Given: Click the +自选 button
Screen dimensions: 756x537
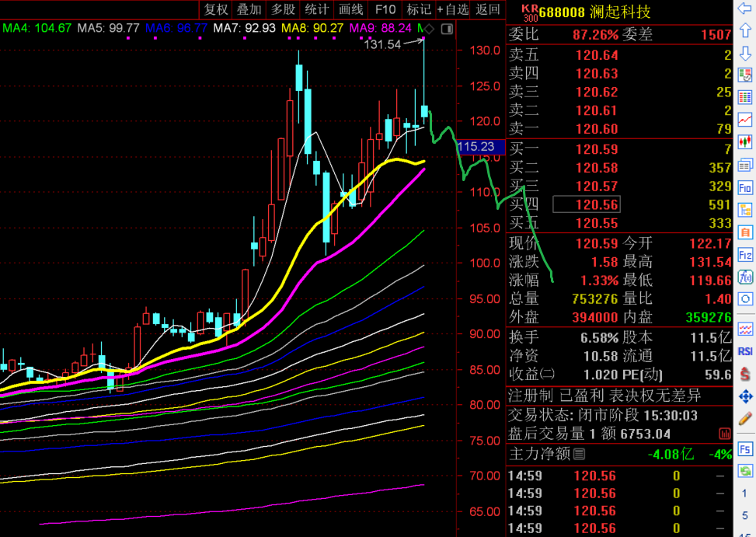Looking at the screenshot, I should [x=453, y=9].
